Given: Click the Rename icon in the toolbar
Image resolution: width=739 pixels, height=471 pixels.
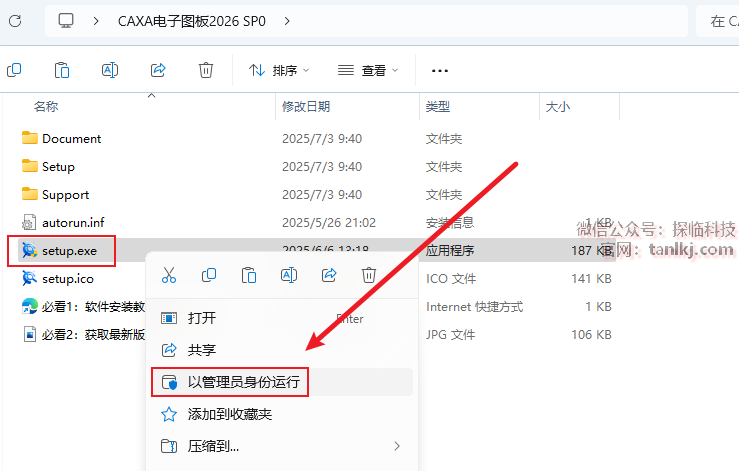Looking at the screenshot, I should [x=110, y=70].
